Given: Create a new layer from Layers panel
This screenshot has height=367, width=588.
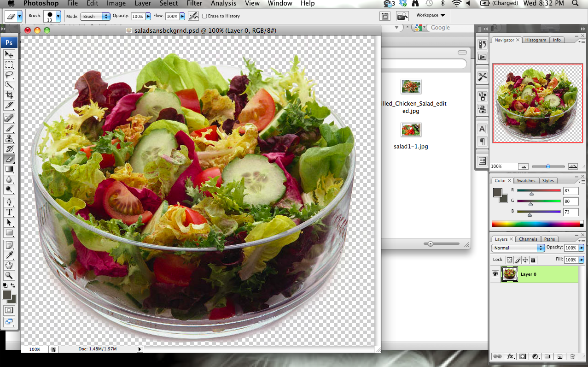Looking at the screenshot, I should coord(560,356).
